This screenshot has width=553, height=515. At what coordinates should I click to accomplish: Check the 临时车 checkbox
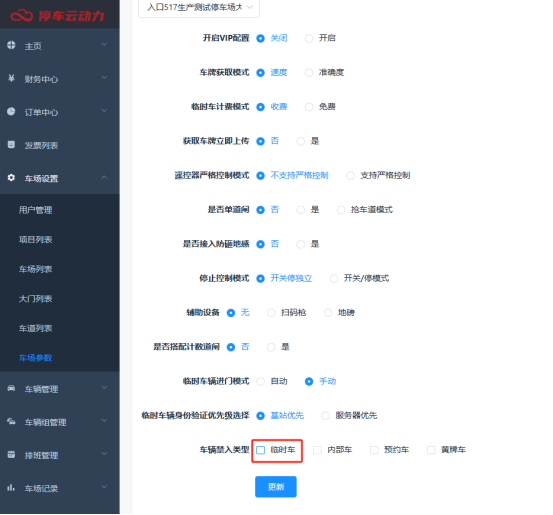pyautogui.click(x=261, y=450)
